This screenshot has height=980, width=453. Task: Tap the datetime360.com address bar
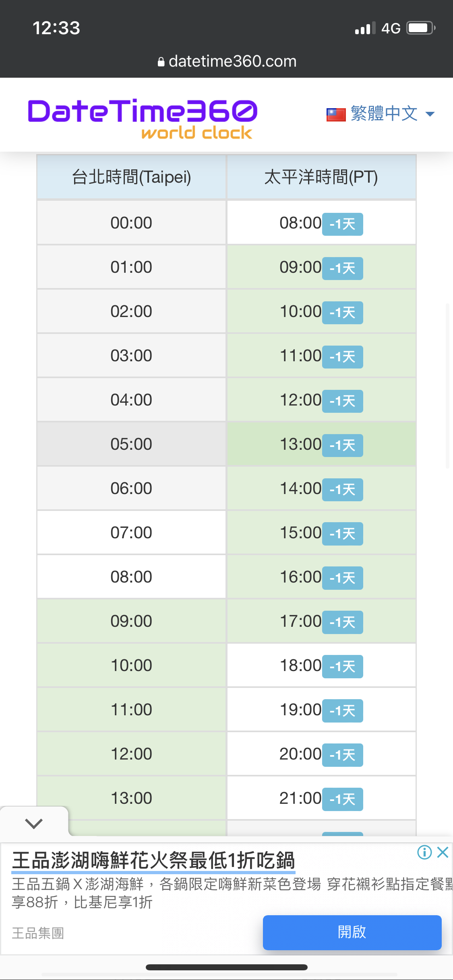[227, 61]
